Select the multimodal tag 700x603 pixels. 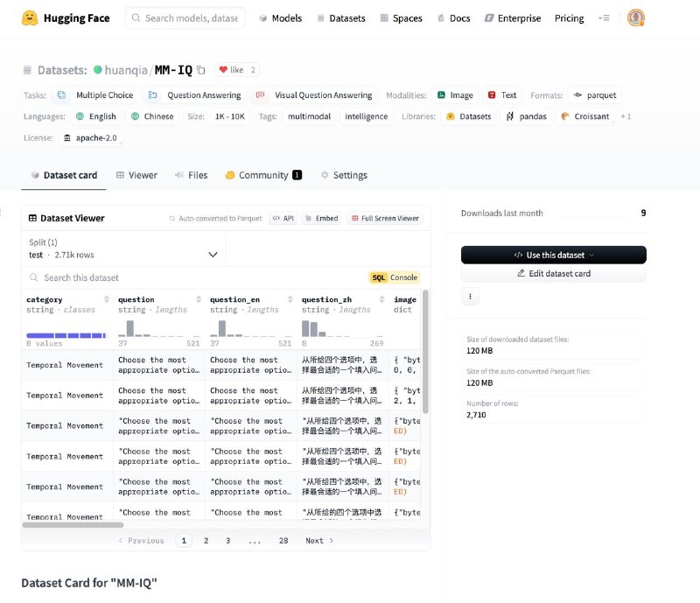tap(310, 116)
